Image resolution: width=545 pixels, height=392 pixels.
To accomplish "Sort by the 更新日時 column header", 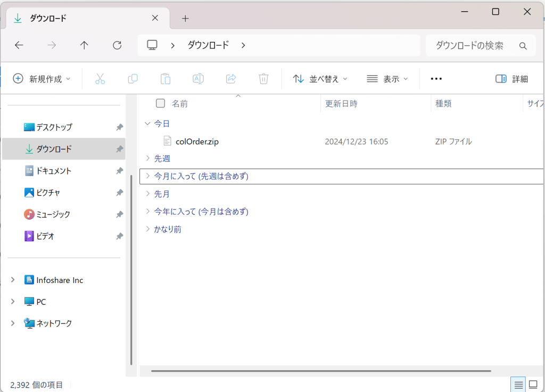I will pyautogui.click(x=341, y=104).
